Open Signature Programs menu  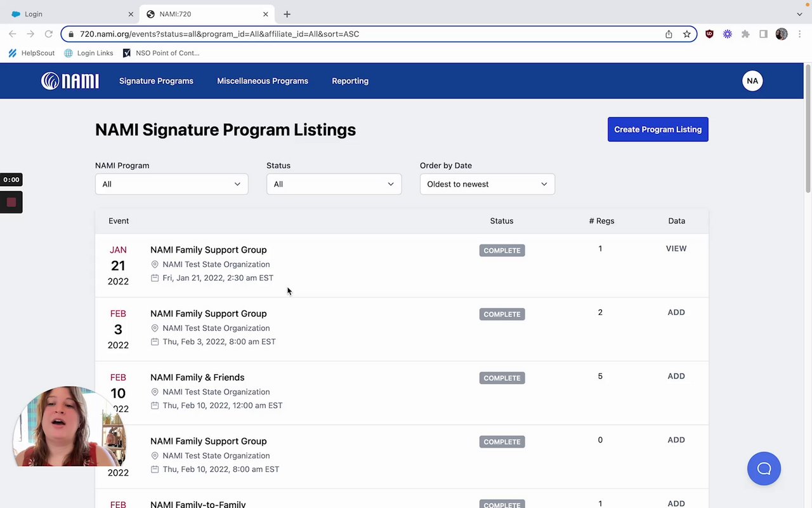(156, 81)
